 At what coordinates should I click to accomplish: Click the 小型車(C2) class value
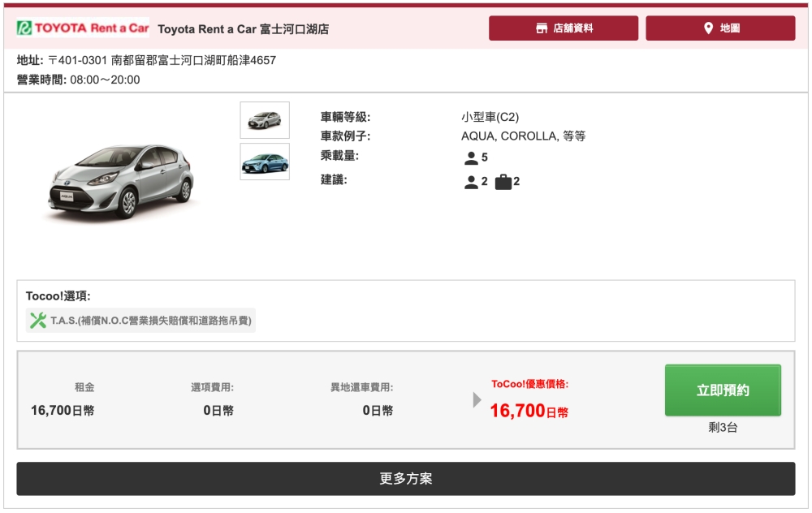click(x=490, y=117)
